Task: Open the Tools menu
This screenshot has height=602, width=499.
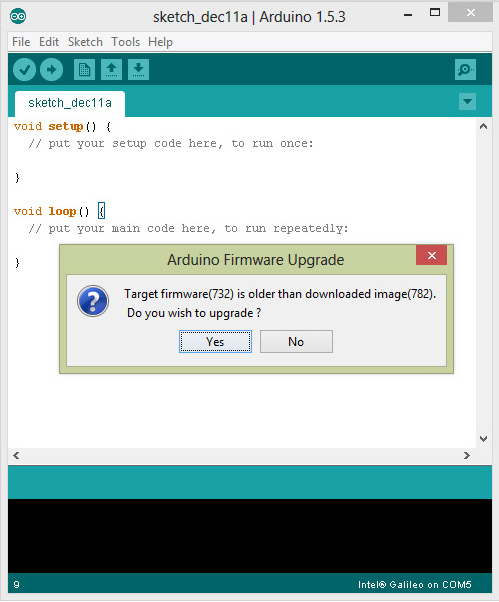Action: click(x=126, y=41)
